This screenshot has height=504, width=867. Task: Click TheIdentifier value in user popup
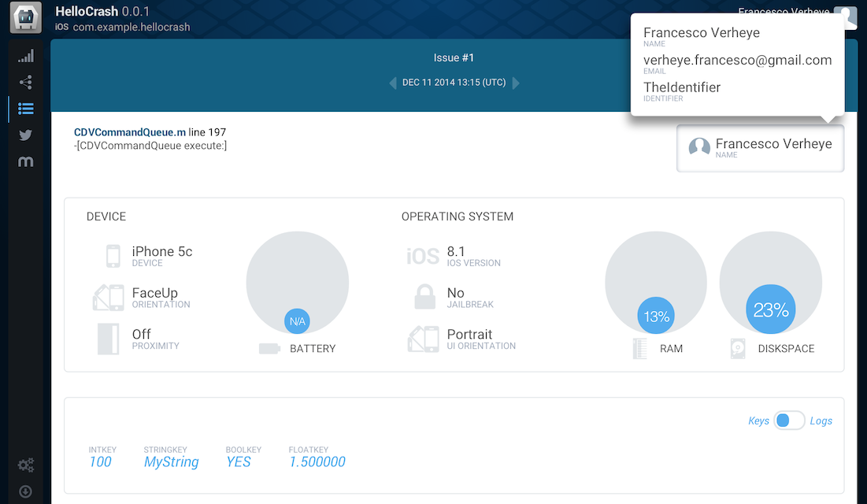[682, 87]
